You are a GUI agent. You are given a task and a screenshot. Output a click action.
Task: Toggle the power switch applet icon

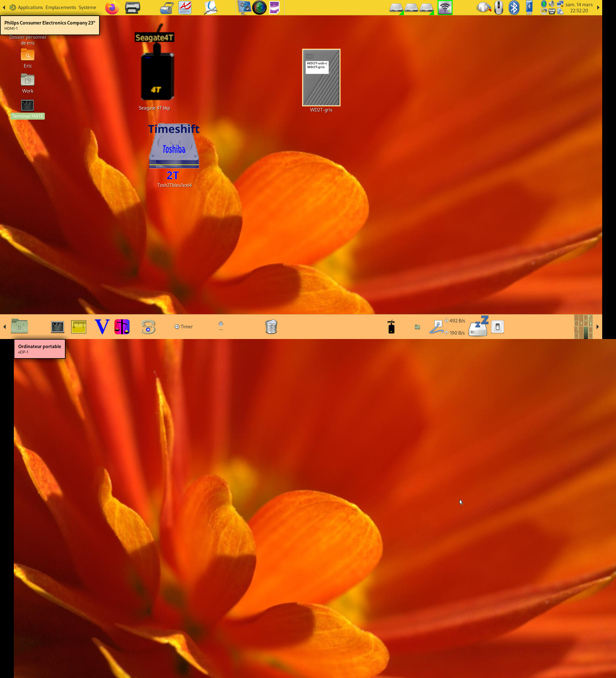coord(497,326)
